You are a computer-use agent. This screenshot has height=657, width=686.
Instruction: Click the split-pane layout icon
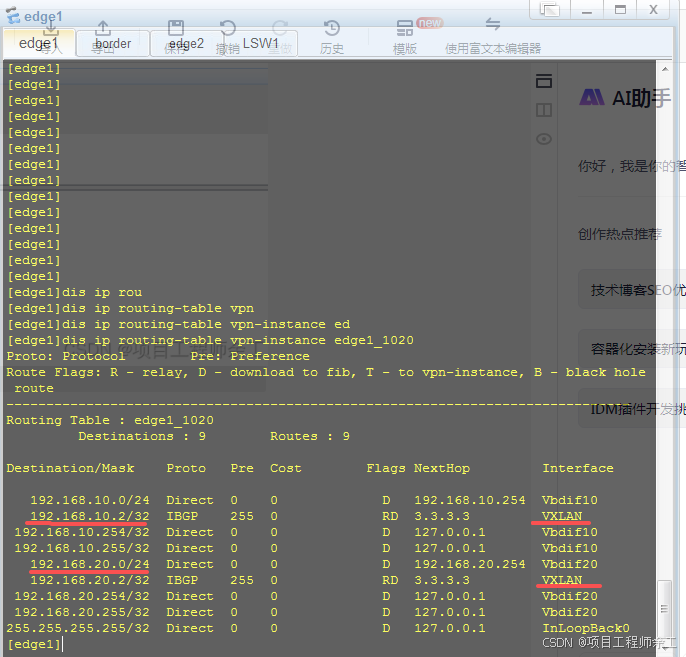pyautogui.click(x=544, y=110)
